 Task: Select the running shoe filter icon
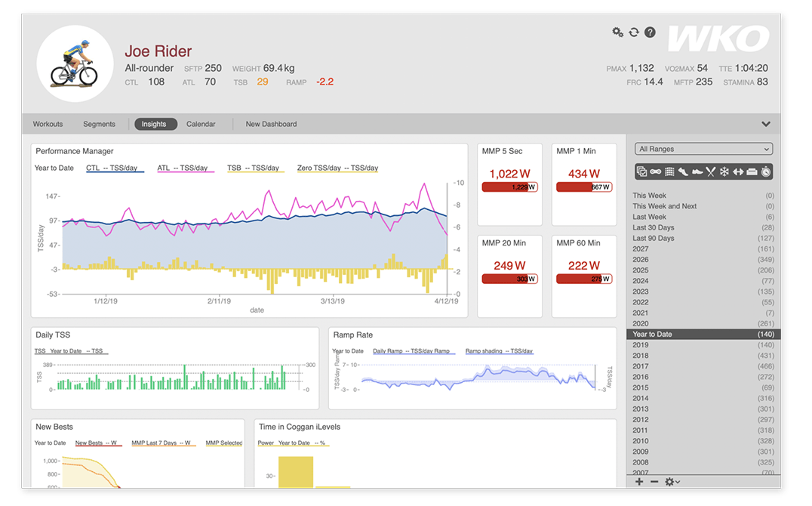coord(683,171)
